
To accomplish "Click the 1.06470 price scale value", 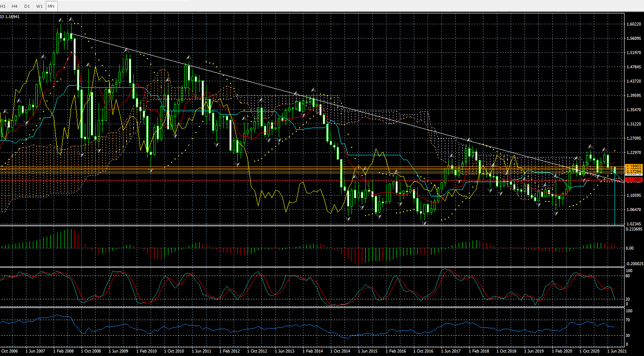I will (634, 210).
